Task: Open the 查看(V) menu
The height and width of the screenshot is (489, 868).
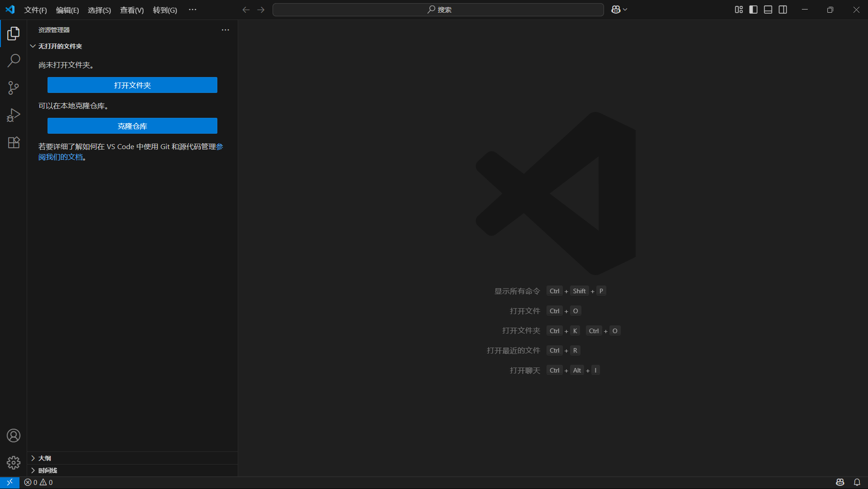Action: click(x=132, y=10)
